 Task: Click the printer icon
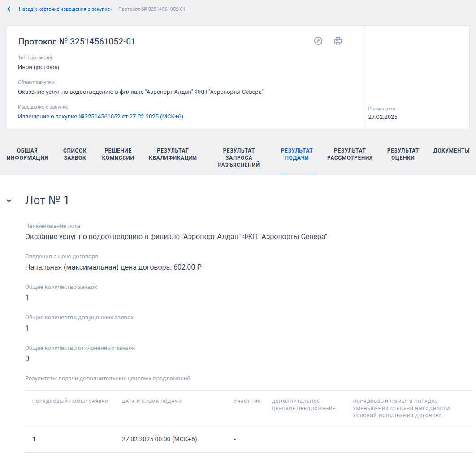(x=338, y=41)
